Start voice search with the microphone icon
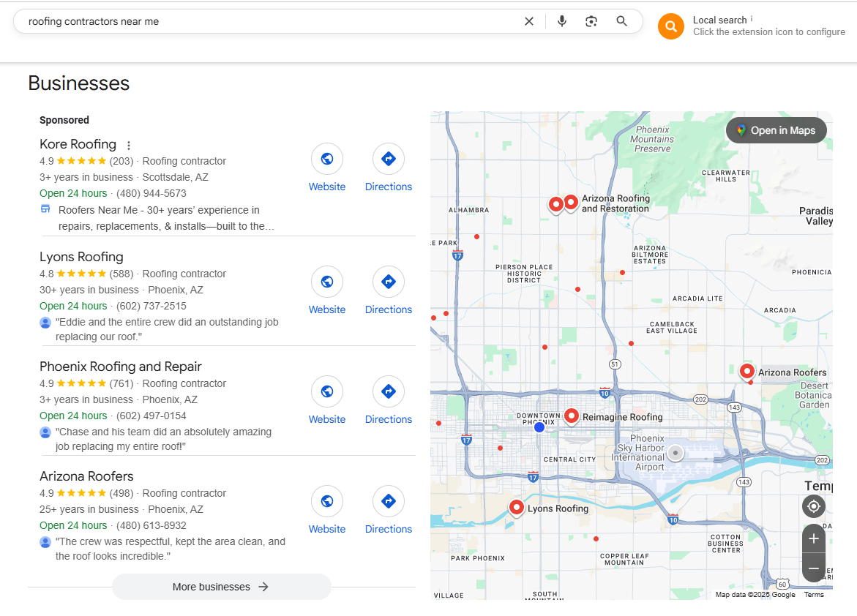The height and width of the screenshot is (616, 857). point(562,21)
